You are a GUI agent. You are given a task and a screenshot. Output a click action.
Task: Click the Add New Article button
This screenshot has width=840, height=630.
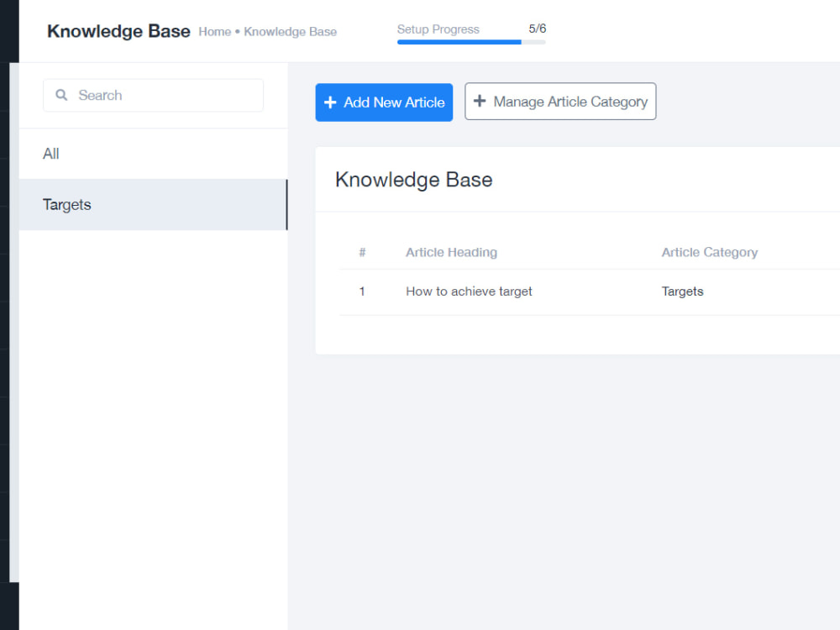[384, 102]
